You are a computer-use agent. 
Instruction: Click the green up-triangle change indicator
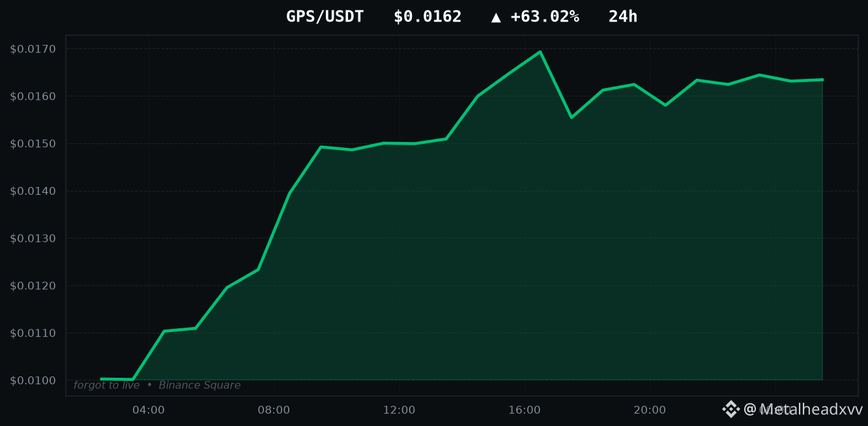(x=496, y=18)
